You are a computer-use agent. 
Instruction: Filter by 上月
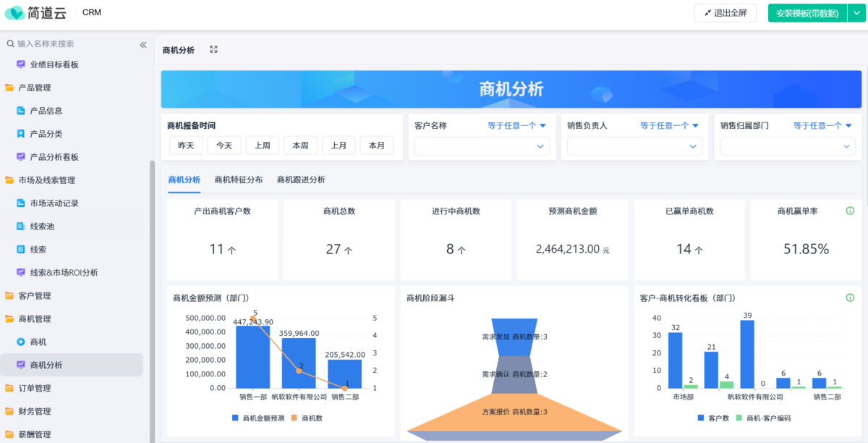(x=339, y=145)
